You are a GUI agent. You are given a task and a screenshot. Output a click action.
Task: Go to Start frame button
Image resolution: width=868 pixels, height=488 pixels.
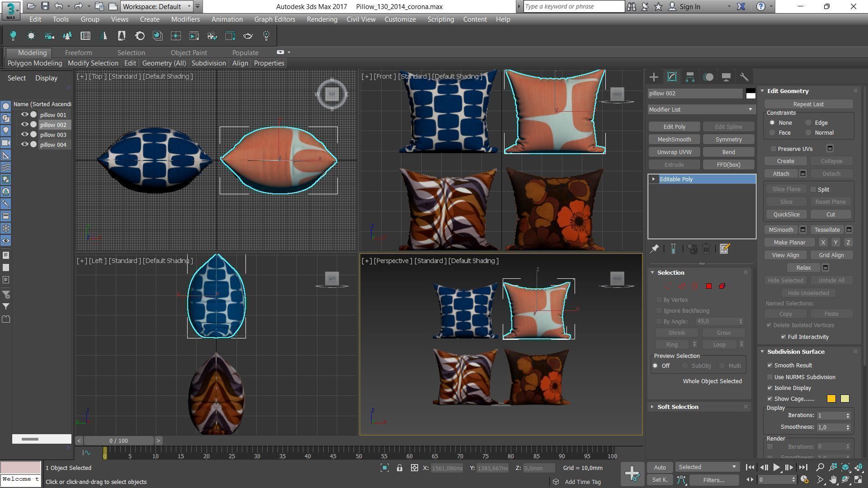[x=750, y=468]
